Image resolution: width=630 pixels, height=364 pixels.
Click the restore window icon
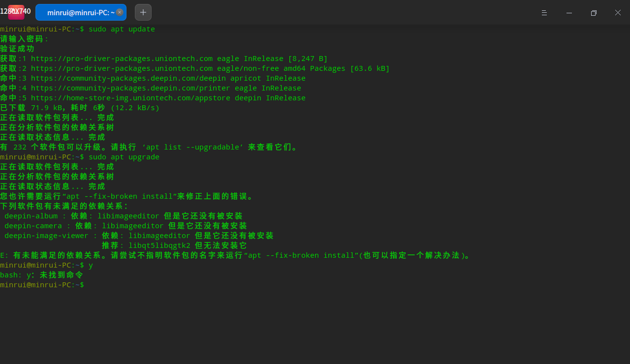tap(594, 13)
